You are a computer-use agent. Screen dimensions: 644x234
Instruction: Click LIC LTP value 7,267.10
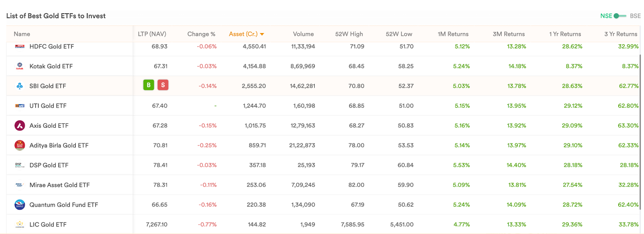pyautogui.click(x=157, y=224)
